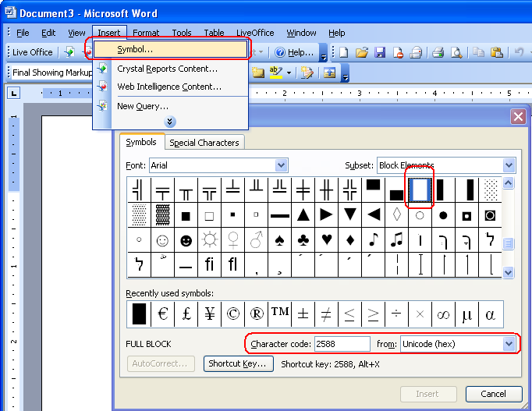Choose Symbol... from Insert menu
This screenshot has width=532, height=411.
(x=170, y=49)
